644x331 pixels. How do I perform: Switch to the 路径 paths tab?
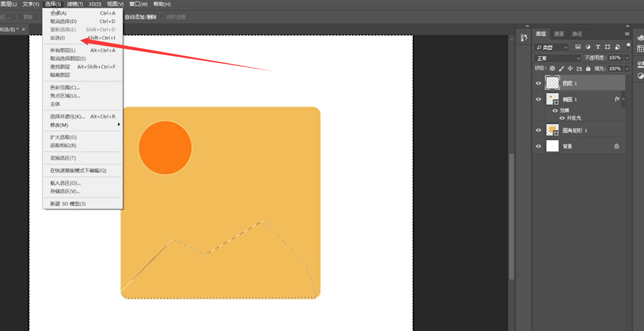[577, 34]
